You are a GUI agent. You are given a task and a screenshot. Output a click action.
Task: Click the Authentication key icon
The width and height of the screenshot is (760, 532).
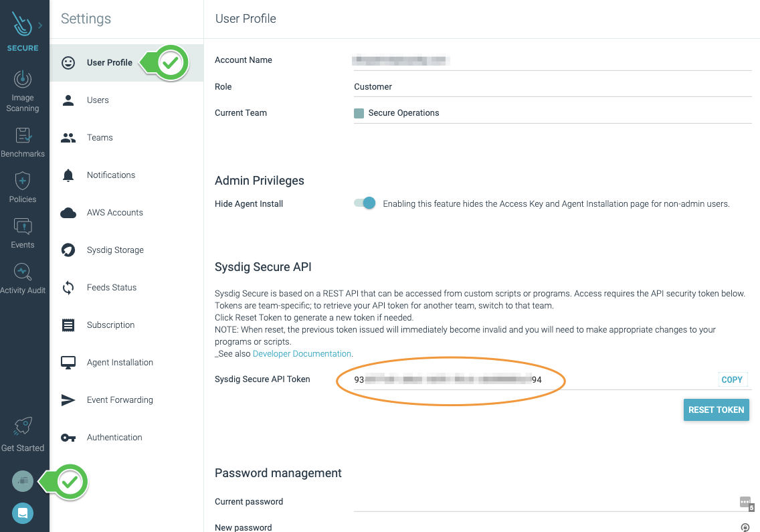point(68,438)
